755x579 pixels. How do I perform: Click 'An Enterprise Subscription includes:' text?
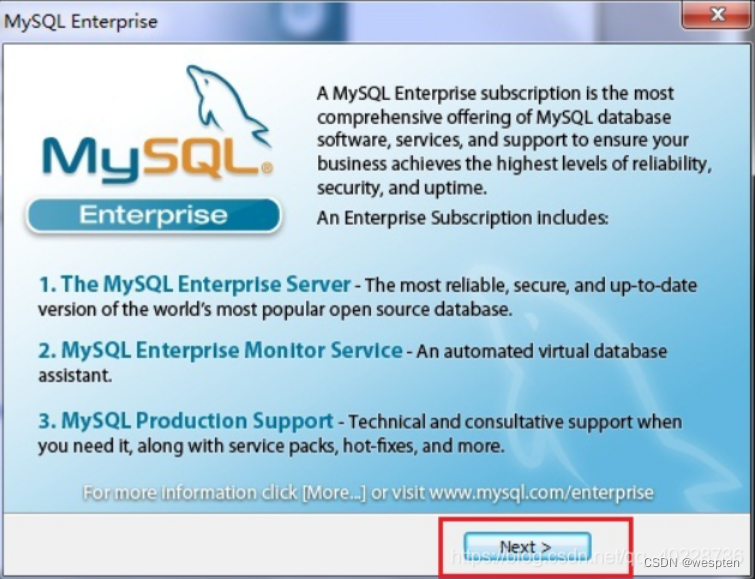[462, 218]
